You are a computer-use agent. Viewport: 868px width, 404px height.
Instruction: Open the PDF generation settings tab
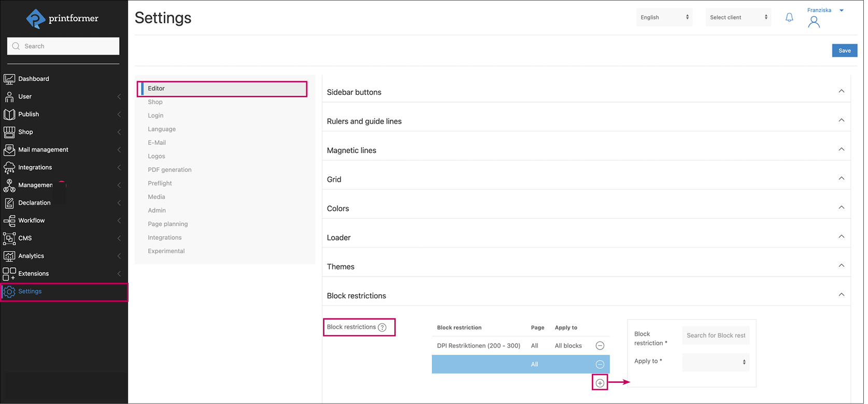(169, 170)
